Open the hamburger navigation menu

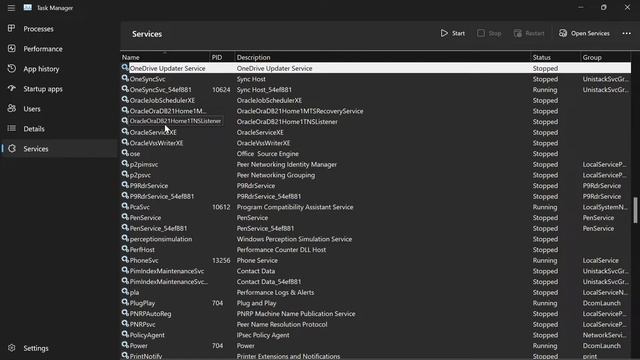pos(11,8)
